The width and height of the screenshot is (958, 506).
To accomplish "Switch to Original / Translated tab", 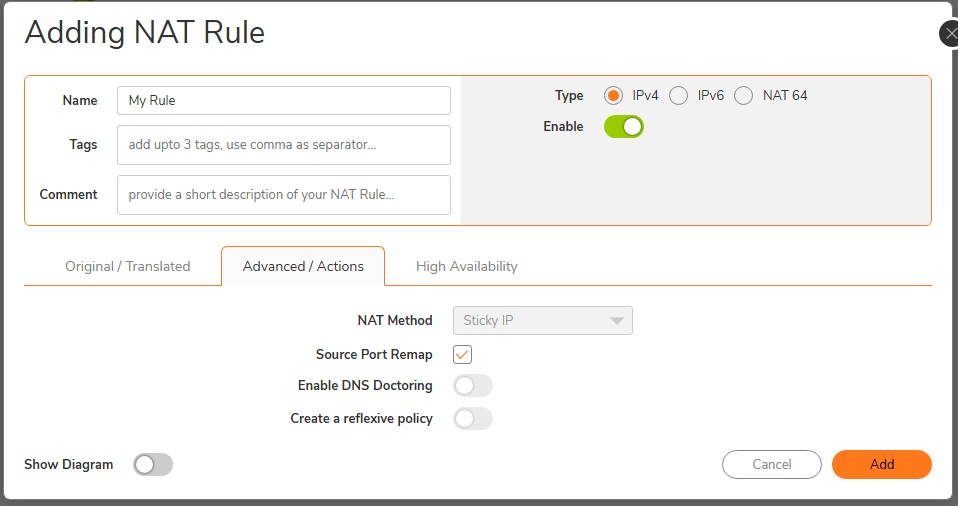I will point(127,267).
